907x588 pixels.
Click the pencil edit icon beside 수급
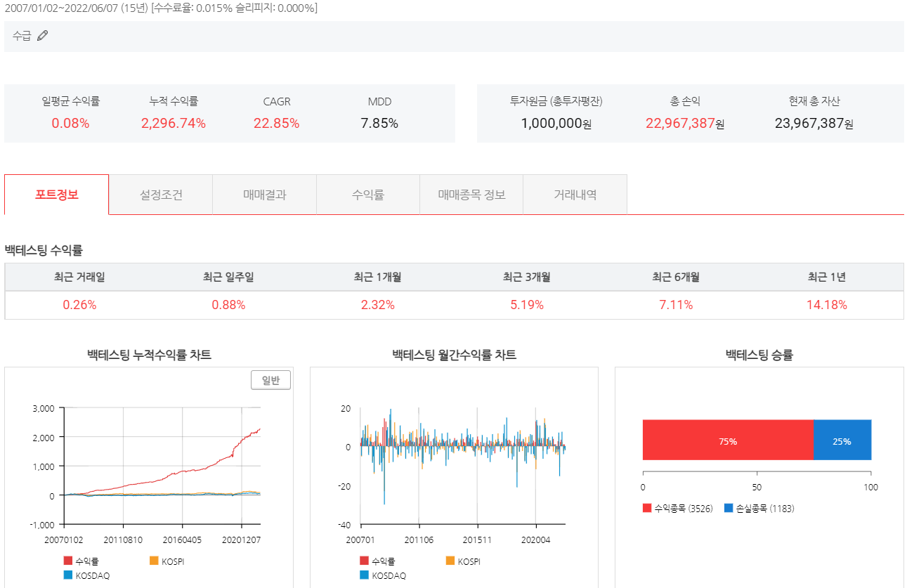42,36
